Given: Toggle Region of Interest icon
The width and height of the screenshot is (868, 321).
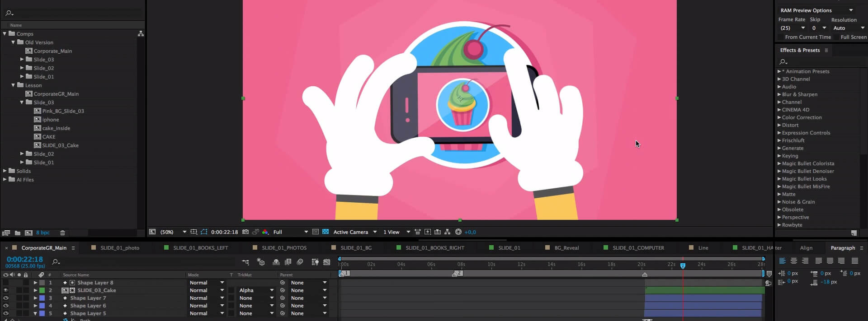Looking at the screenshot, I should (316, 232).
